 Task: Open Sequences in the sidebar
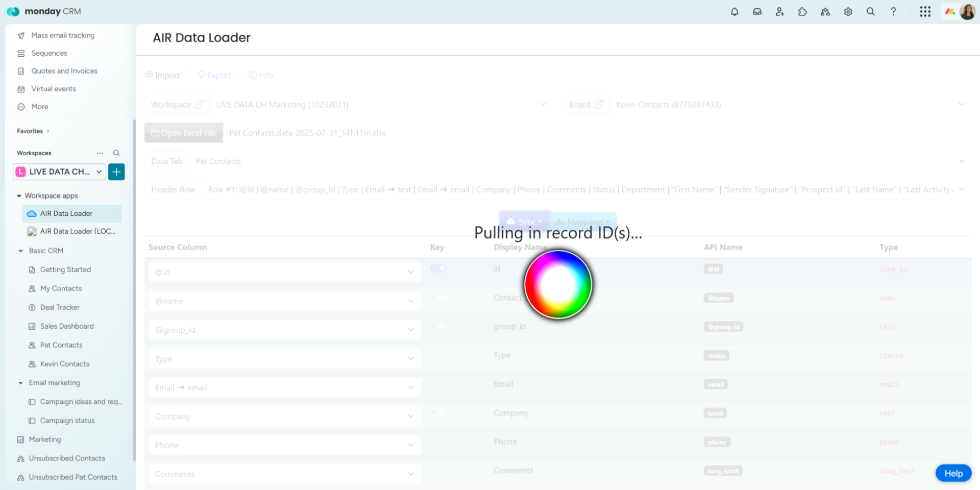(x=49, y=53)
